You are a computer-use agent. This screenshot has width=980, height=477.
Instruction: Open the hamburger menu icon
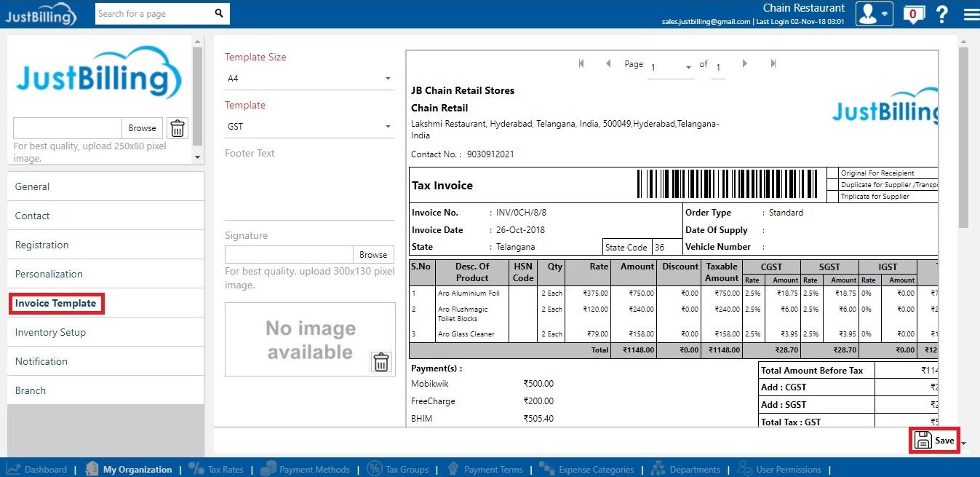[x=971, y=14]
